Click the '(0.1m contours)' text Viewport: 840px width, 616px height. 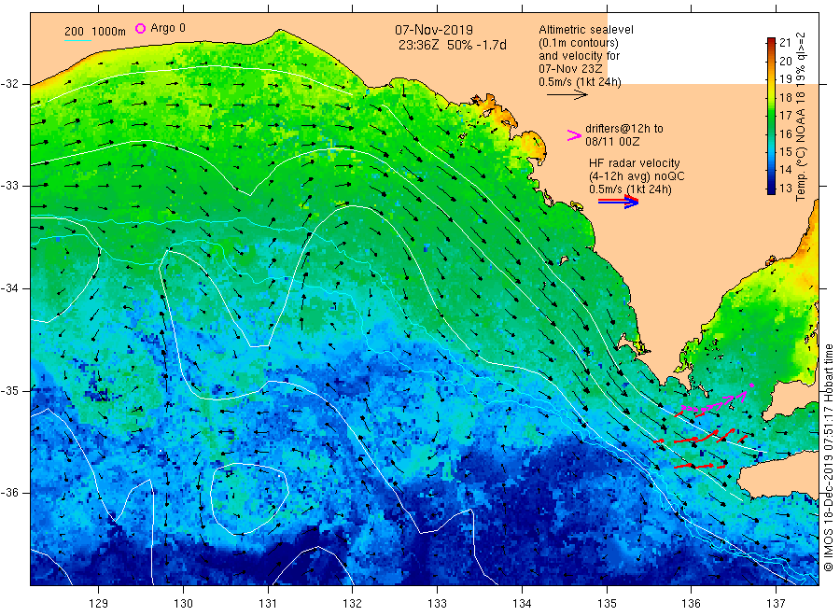pyautogui.click(x=579, y=43)
